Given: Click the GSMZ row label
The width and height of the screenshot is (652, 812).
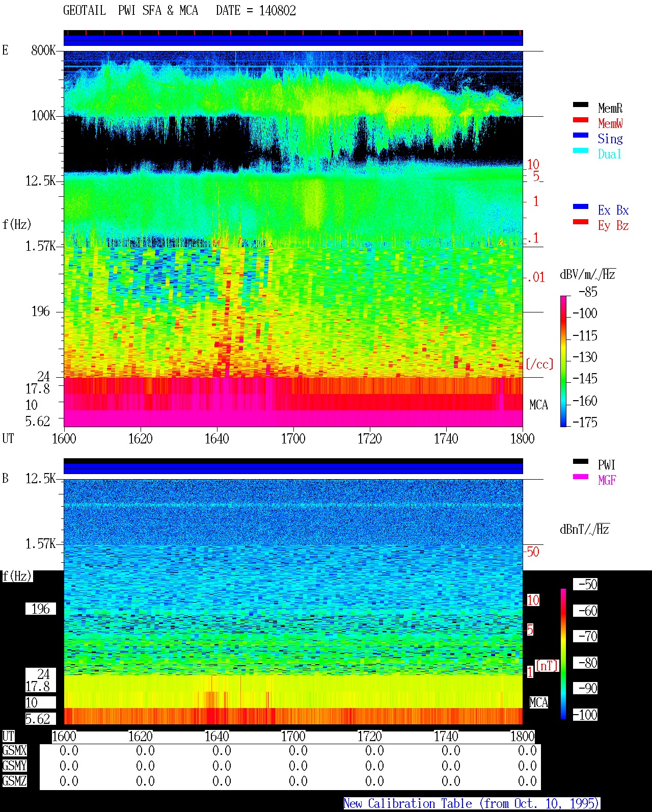Looking at the screenshot, I should [x=14, y=781].
